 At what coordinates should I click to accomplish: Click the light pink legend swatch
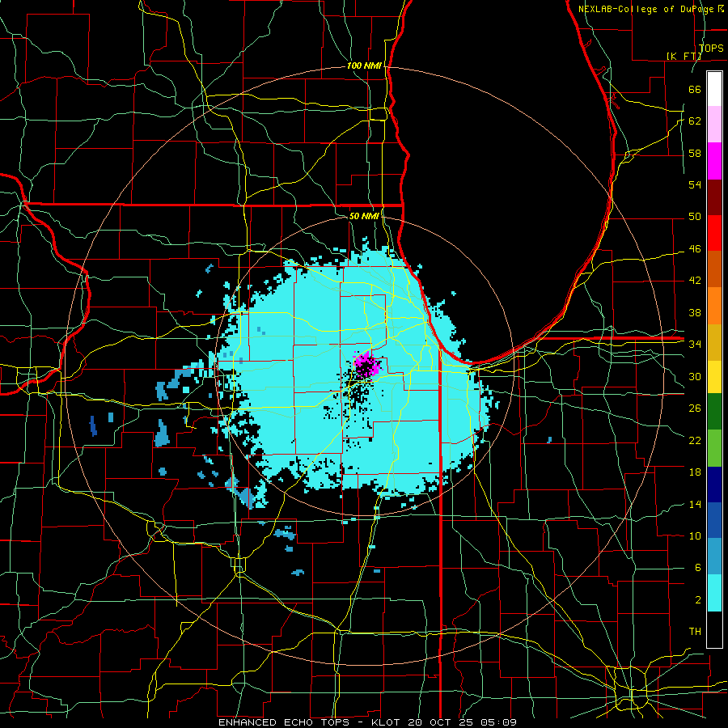click(714, 125)
